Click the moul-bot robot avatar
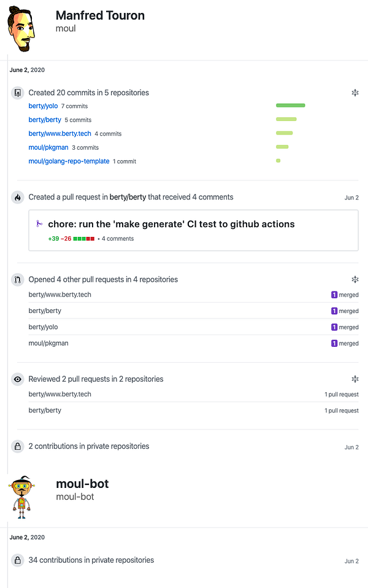 pyautogui.click(x=21, y=497)
